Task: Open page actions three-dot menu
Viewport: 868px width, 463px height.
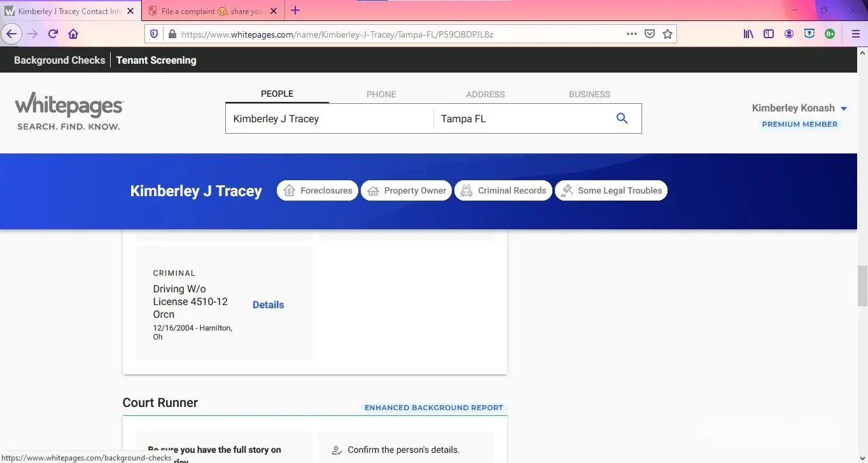Action: tap(632, 34)
